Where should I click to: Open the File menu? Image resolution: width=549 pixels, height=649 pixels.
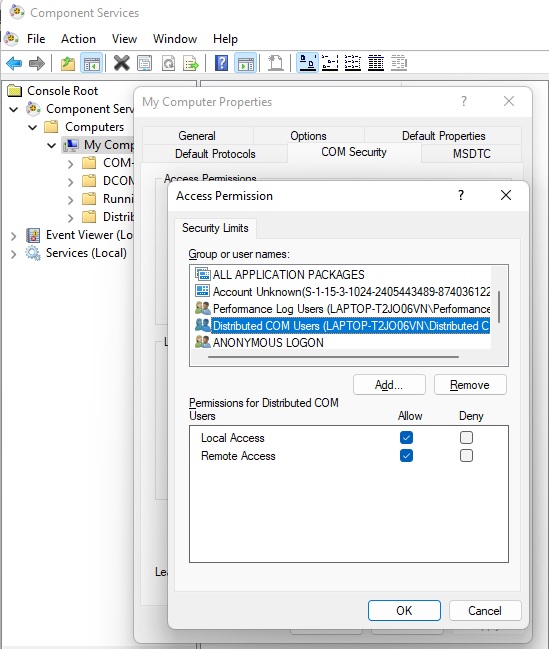point(36,39)
